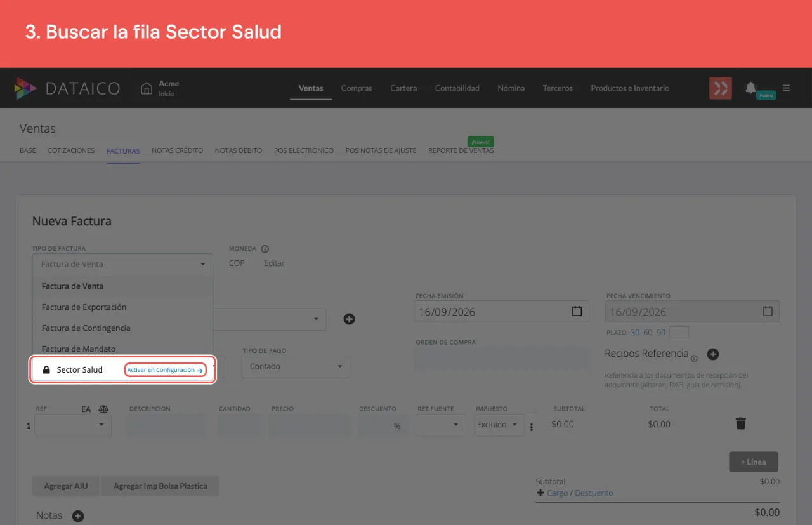Set plazo to 30 days

click(x=635, y=333)
